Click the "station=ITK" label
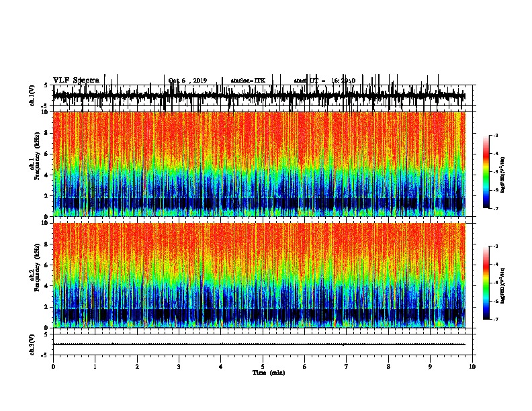532x411 pixels. [x=248, y=81]
